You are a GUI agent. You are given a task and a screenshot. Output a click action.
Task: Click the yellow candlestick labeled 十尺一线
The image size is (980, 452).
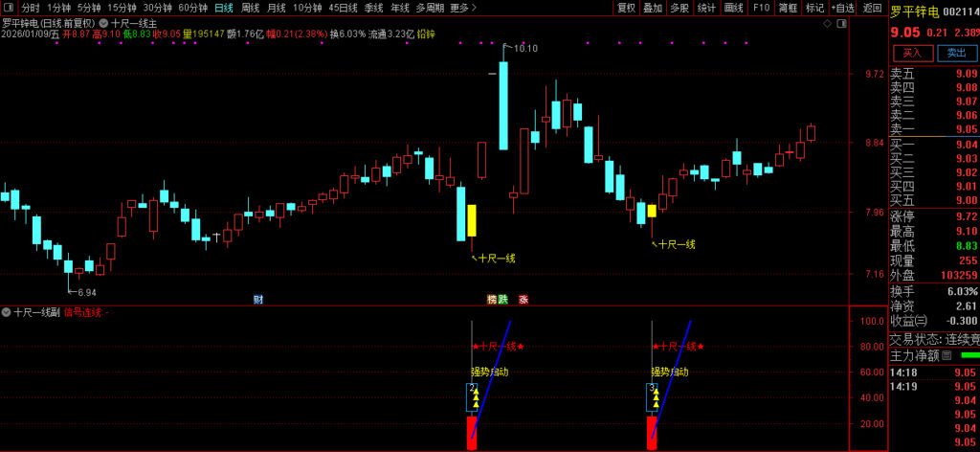(x=472, y=220)
